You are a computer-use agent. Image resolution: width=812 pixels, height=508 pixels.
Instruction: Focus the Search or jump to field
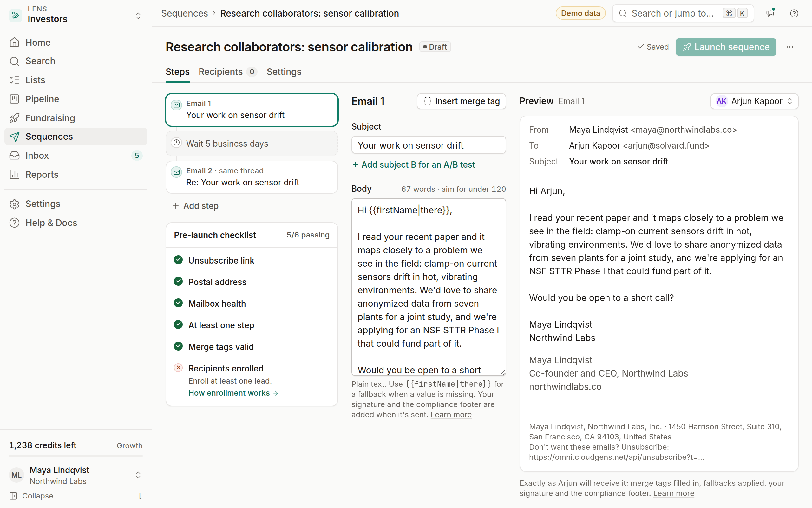point(683,13)
